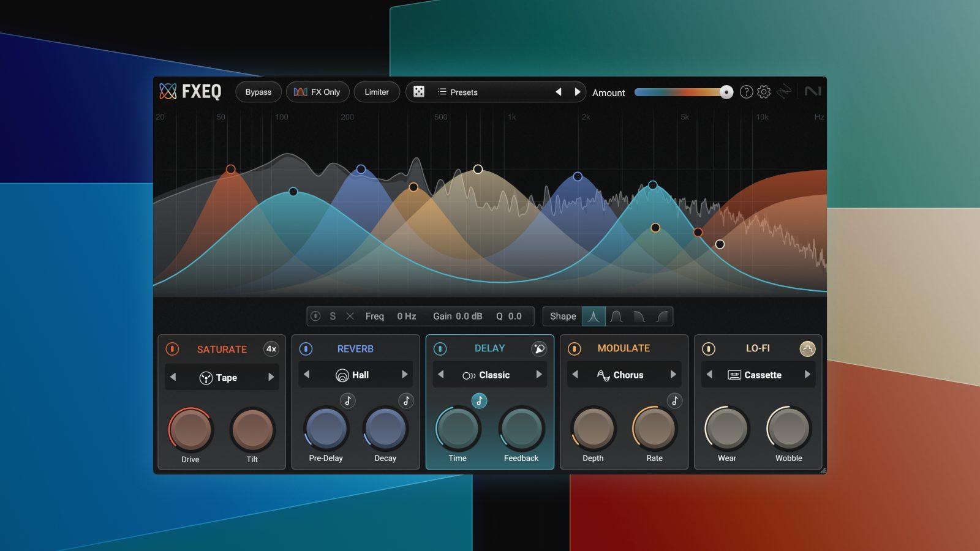
Task: Go to next Modulate type after Chorus
Action: point(673,374)
